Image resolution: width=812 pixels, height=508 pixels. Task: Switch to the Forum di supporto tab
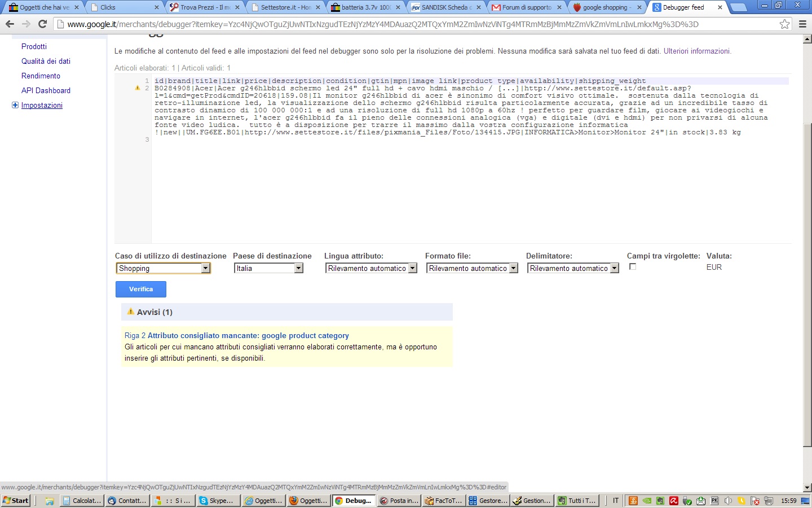[x=527, y=7]
